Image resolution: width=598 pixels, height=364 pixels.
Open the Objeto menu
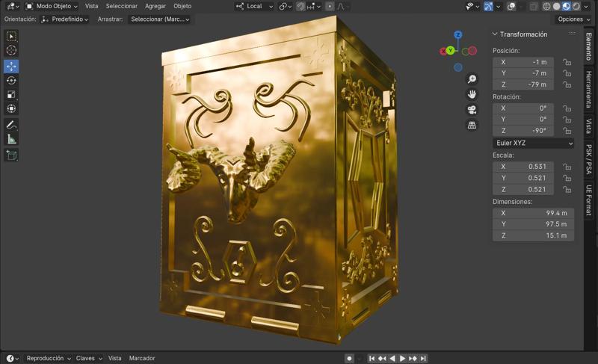pyautogui.click(x=182, y=6)
